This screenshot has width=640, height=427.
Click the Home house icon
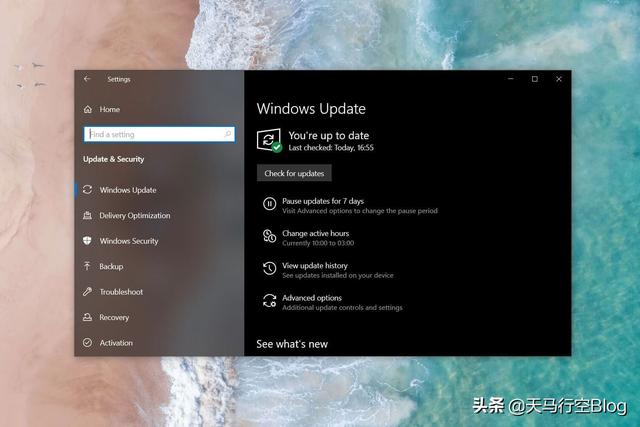88,109
